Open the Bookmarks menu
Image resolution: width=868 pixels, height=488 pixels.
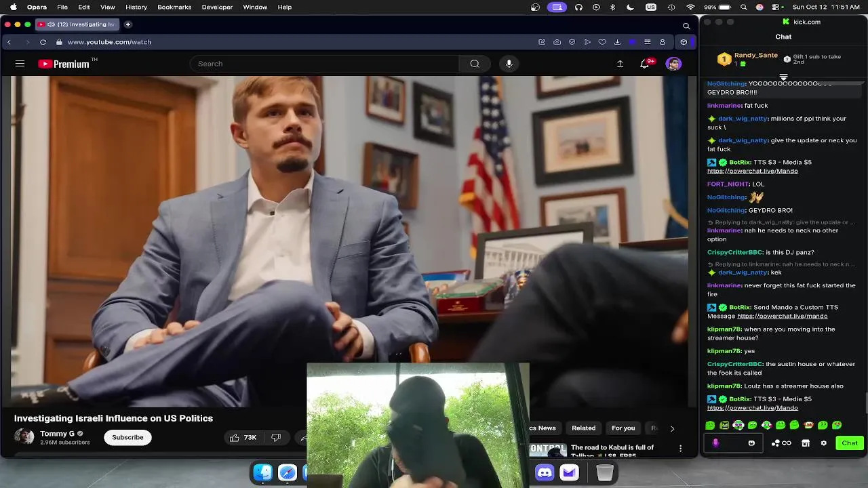point(174,7)
